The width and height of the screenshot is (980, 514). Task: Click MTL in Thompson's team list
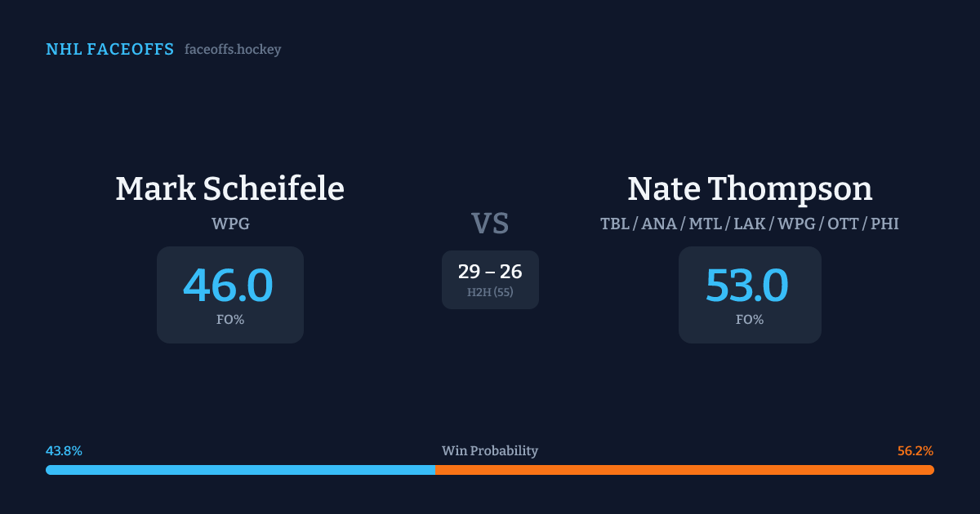(707, 224)
